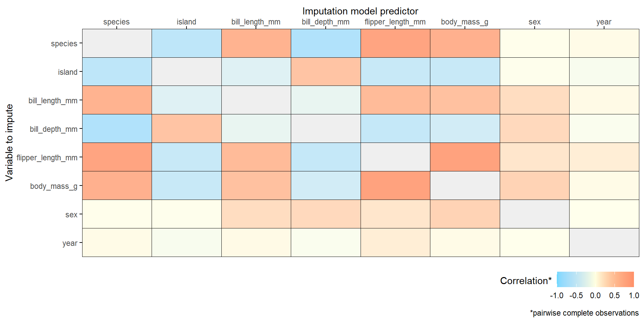
Task: Click the Correlation legend color gradient bar
Action: (x=595, y=279)
